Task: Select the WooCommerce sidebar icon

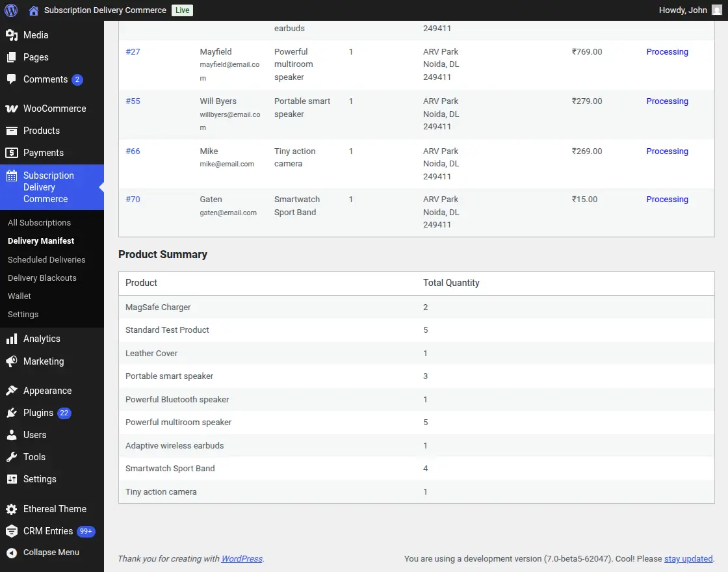Action: (x=11, y=109)
